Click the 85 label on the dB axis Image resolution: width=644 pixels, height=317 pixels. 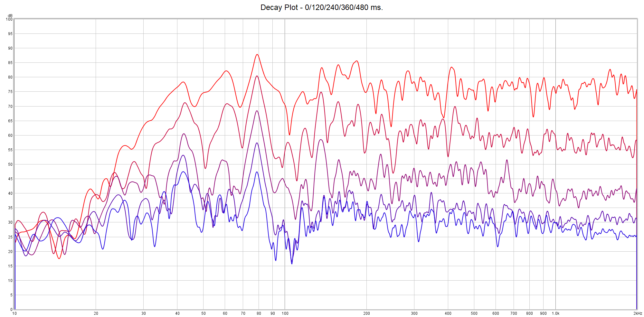coord(10,63)
